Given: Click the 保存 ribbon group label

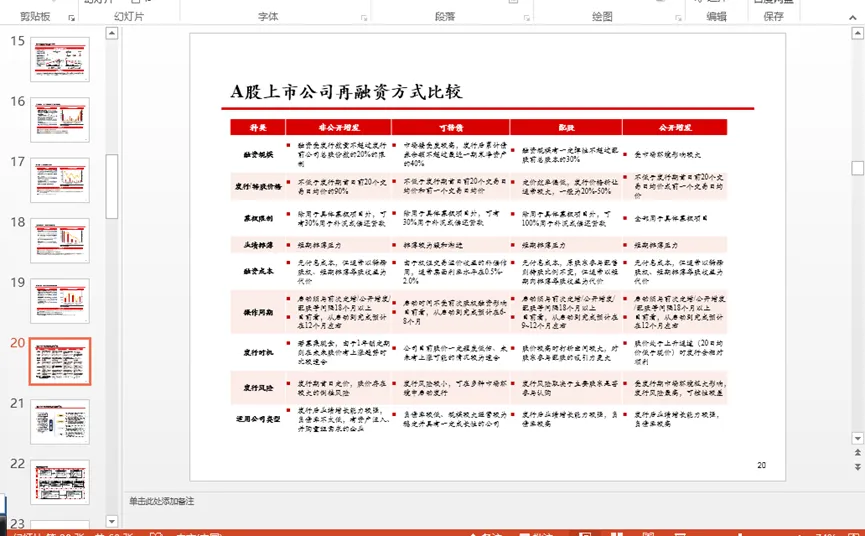Looking at the screenshot, I should [773, 17].
